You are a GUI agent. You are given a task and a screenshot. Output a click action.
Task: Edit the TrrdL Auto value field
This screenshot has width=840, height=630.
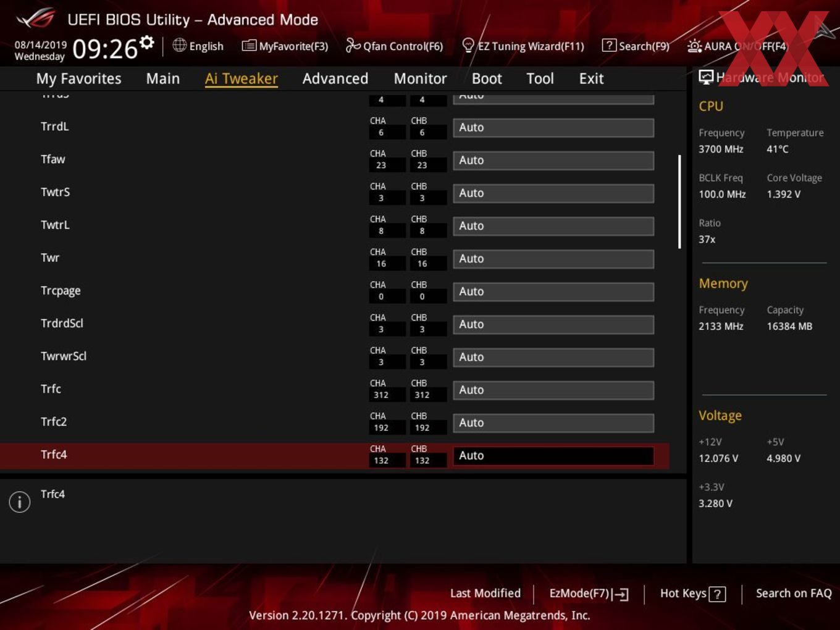click(x=553, y=128)
